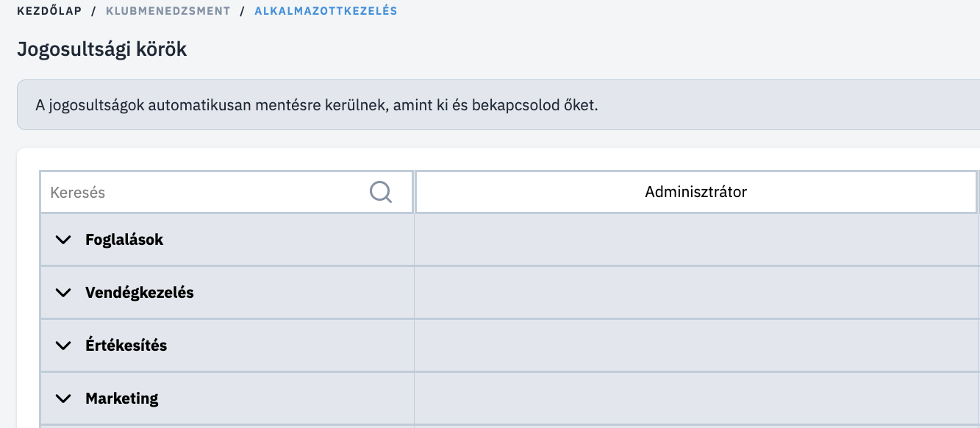
Task: Click the automatic saving info banner
Action: coord(498,104)
